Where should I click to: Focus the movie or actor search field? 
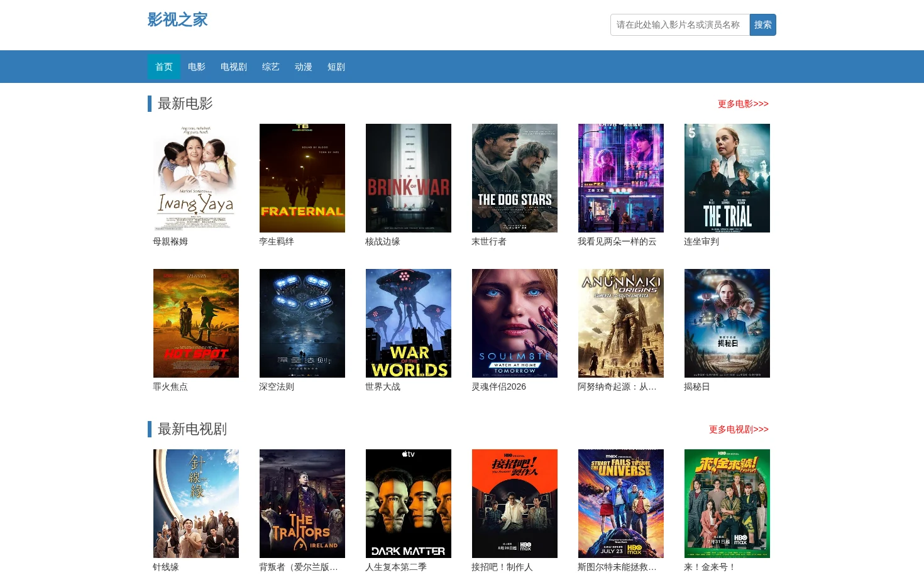[680, 25]
